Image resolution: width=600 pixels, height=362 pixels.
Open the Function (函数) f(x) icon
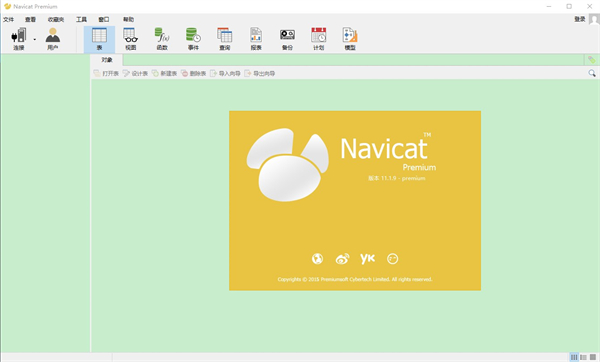(162, 39)
